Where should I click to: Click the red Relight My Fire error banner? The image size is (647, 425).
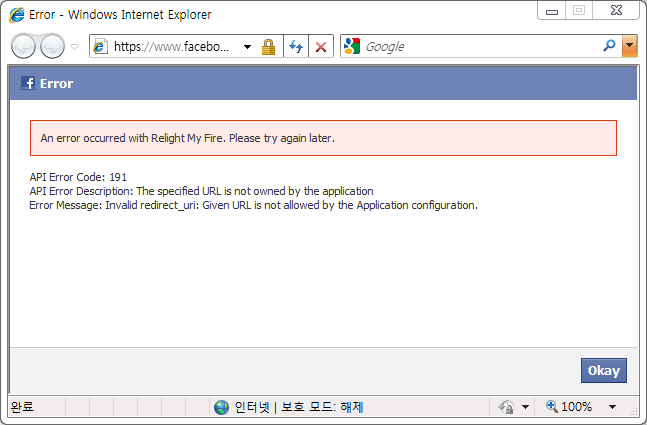coord(323,138)
